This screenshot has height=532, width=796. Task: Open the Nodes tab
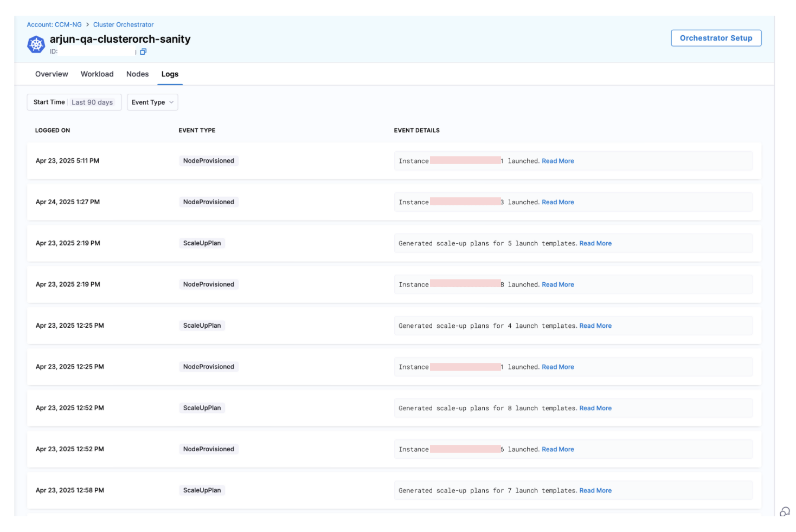point(137,74)
